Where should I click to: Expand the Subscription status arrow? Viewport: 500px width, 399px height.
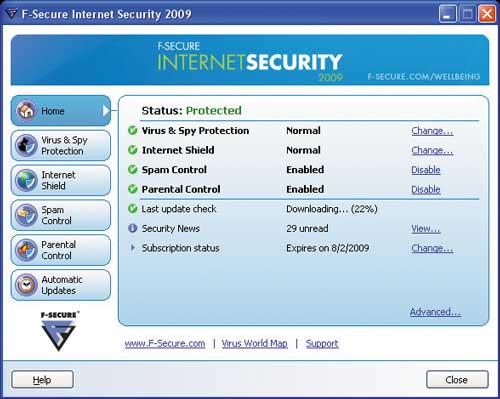coord(133,248)
